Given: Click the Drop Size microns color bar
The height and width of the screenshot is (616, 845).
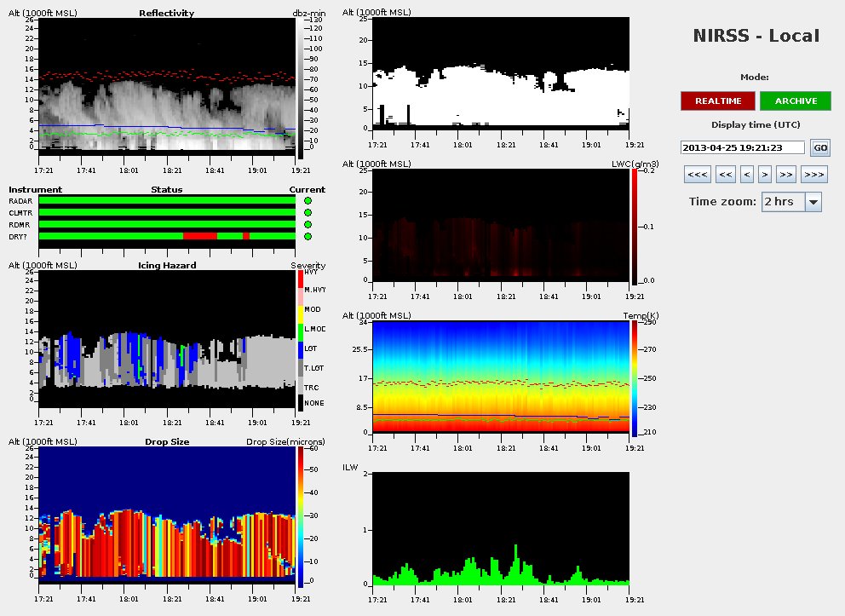Looking at the screenshot, I should point(301,517).
